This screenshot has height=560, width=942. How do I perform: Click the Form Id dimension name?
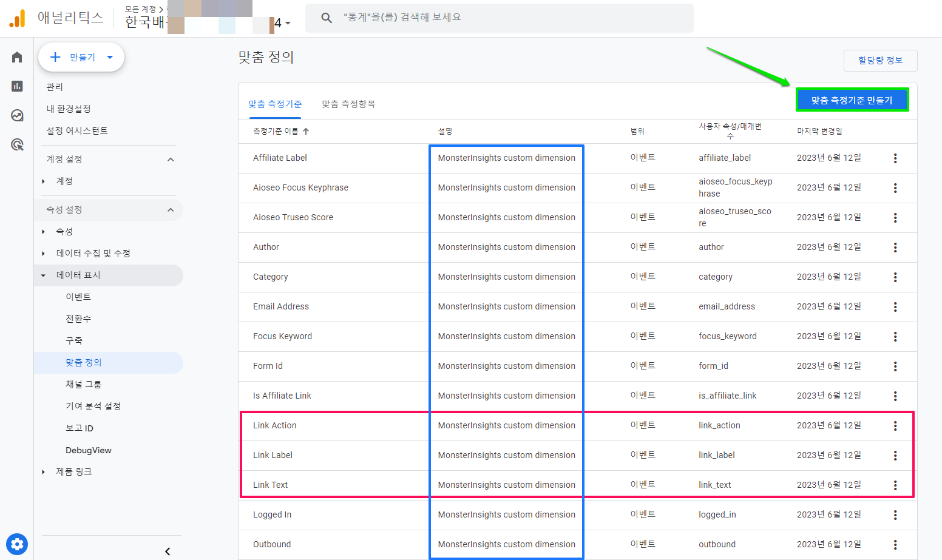click(268, 366)
